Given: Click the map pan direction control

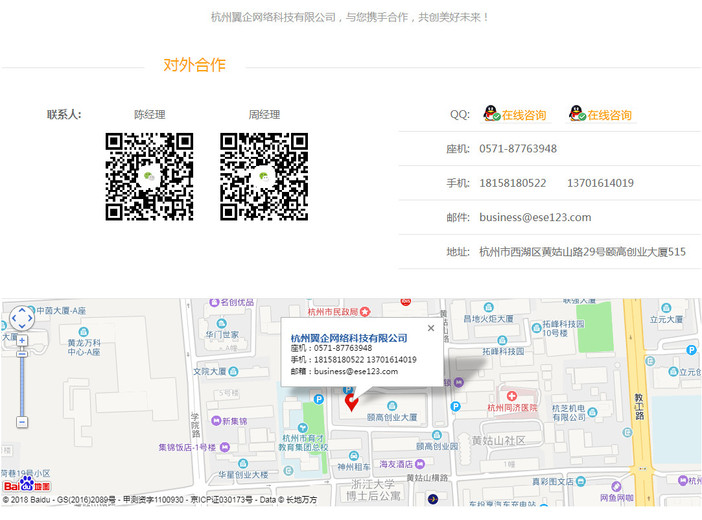Looking at the screenshot, I should [21, 319].
